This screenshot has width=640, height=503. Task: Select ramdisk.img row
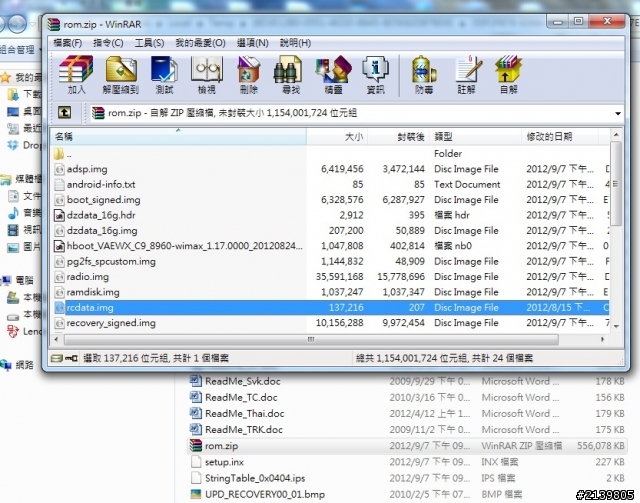click(x=331, y=292)
